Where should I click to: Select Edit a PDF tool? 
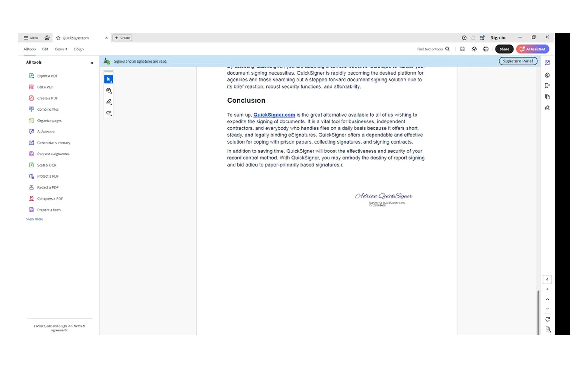point(41,87)
